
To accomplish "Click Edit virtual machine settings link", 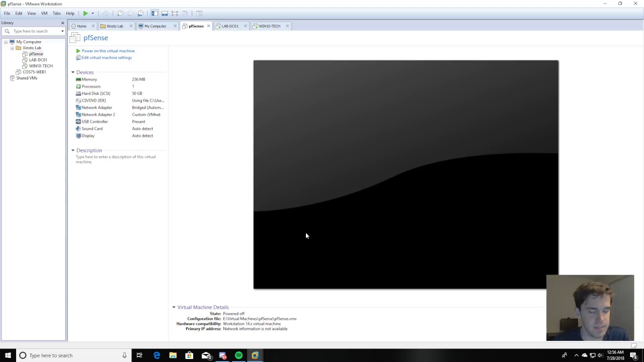I will 106,57.
